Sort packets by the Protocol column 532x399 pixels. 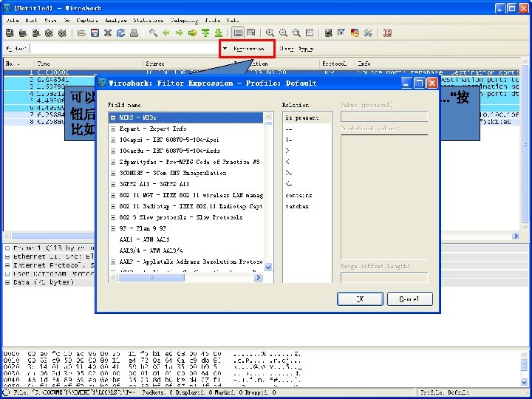[x=337, y=64]
